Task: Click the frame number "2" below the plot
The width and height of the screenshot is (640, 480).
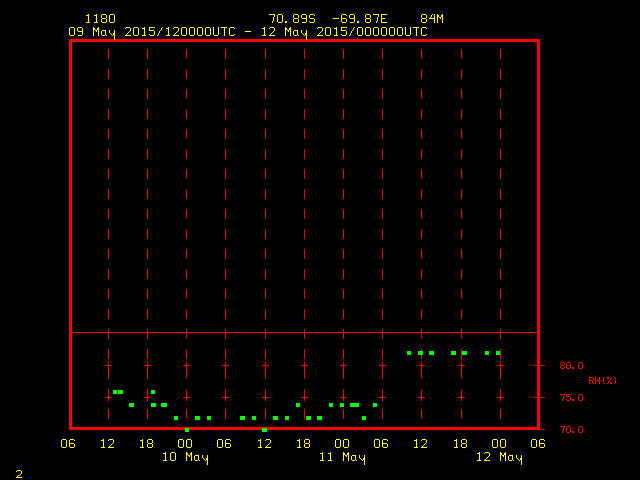Action: pos(19,474)
